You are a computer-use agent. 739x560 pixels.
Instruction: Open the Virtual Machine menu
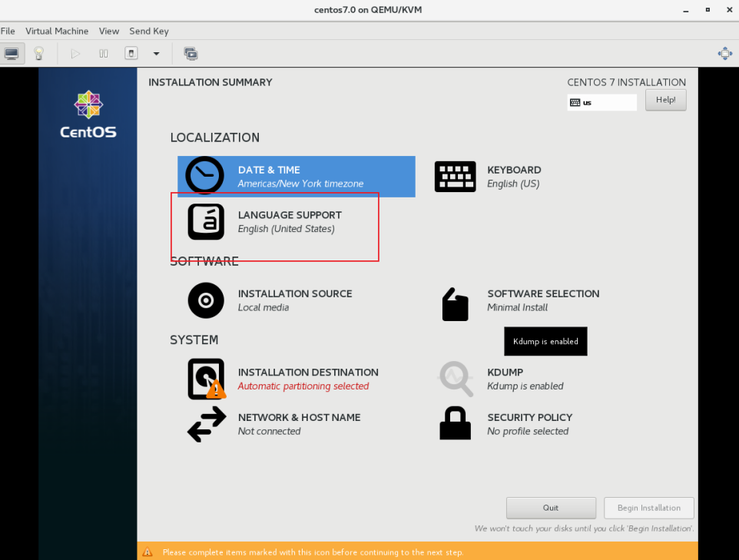pos(57,31)
